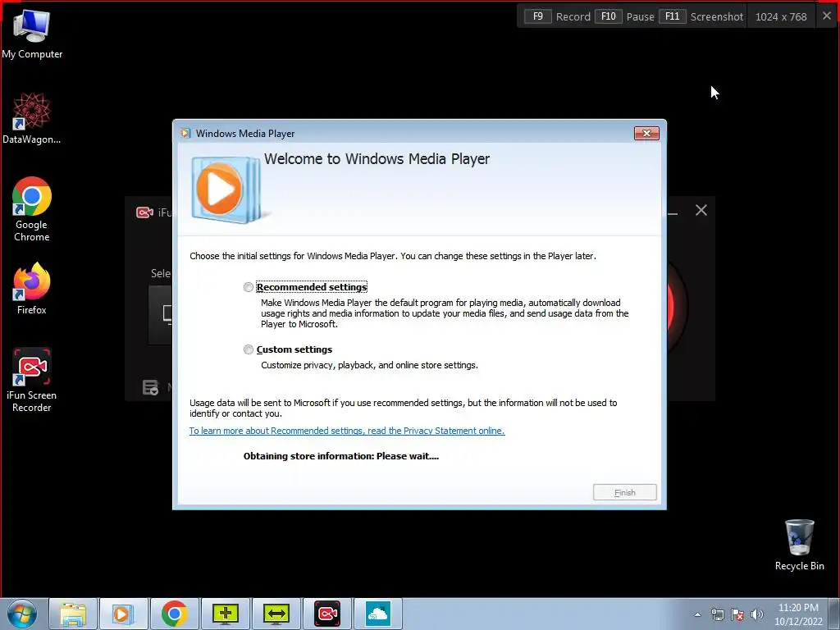The height and width of the screenshot is (630, 840).
Task: Click the Finish button
Action: point(624,492)
